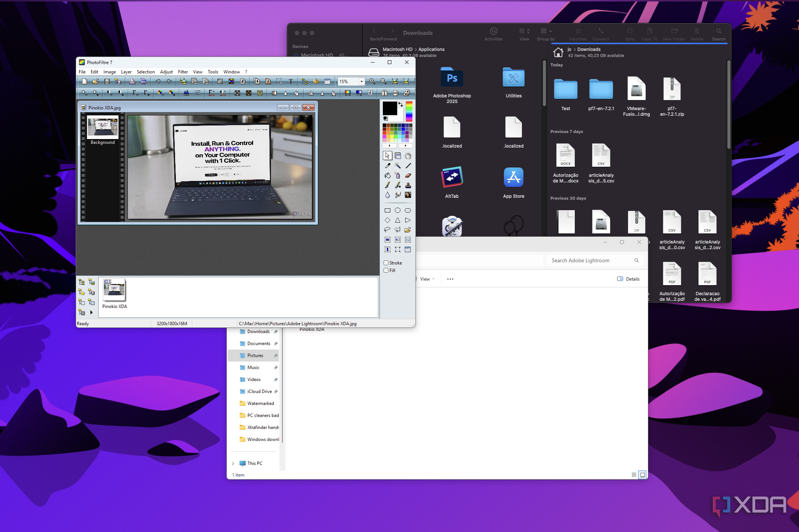
Task: Insert text with the T tool icon
Action: (291, 81)
